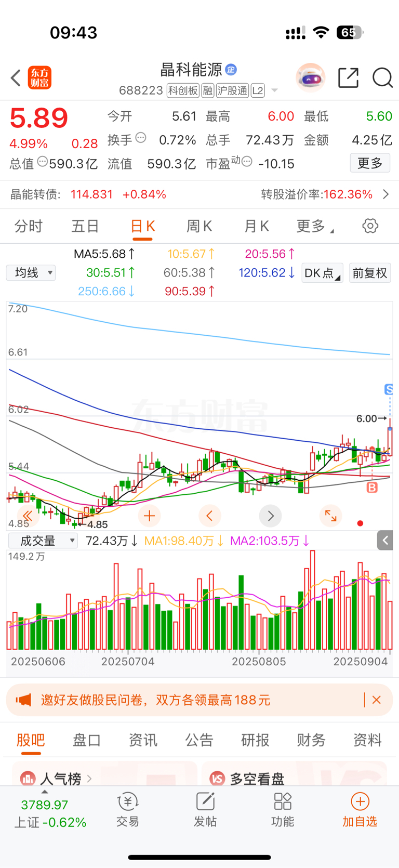Switch to 周K chart tab

(199, 226)
